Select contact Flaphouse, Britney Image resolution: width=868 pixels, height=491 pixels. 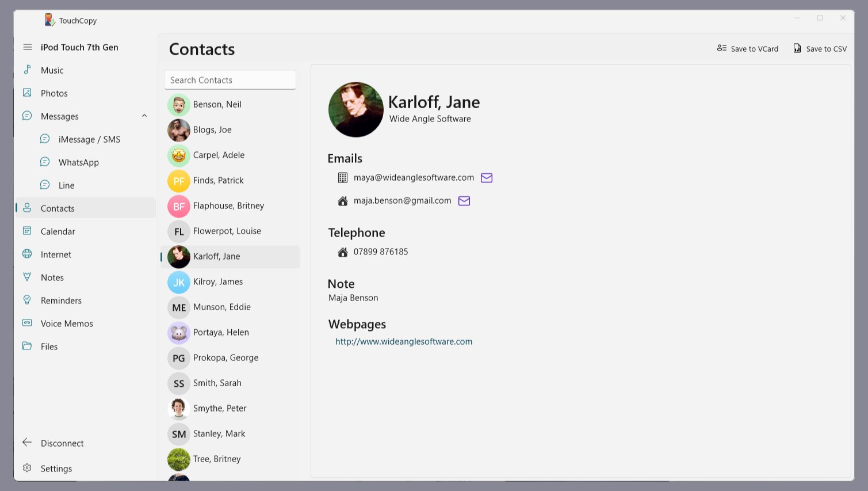click(x=230, y=206)
